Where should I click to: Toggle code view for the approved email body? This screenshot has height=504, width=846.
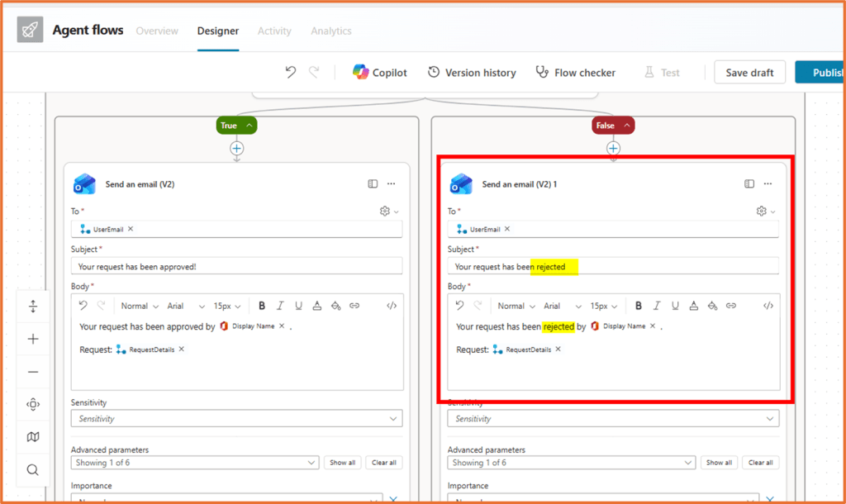tap(392, 305)
